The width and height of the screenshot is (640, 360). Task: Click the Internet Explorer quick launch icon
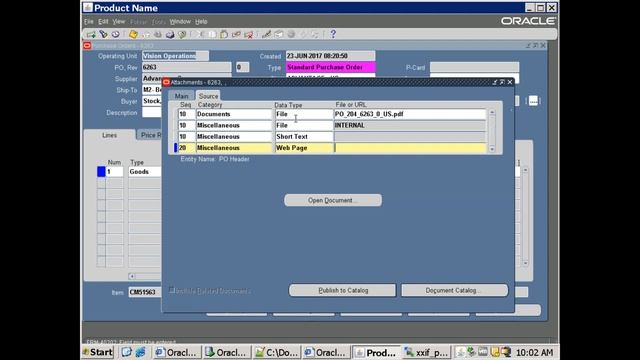pos(140,352)
